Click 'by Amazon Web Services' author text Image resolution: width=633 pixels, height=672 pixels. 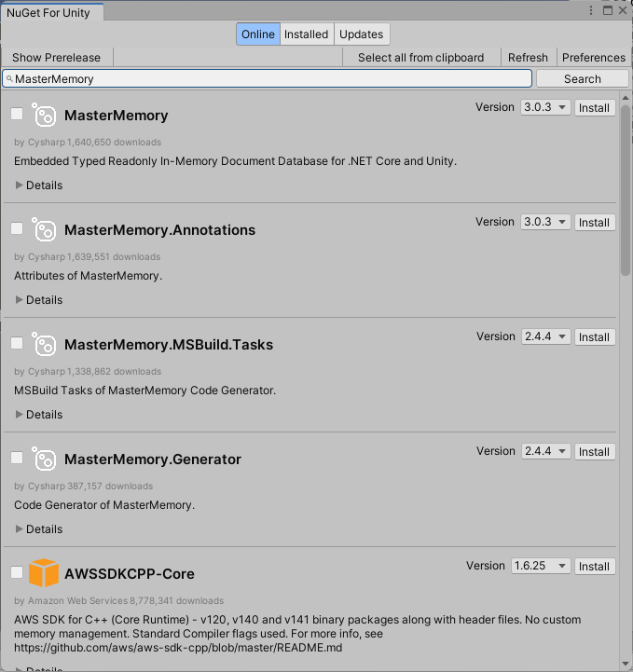point(71,601)
